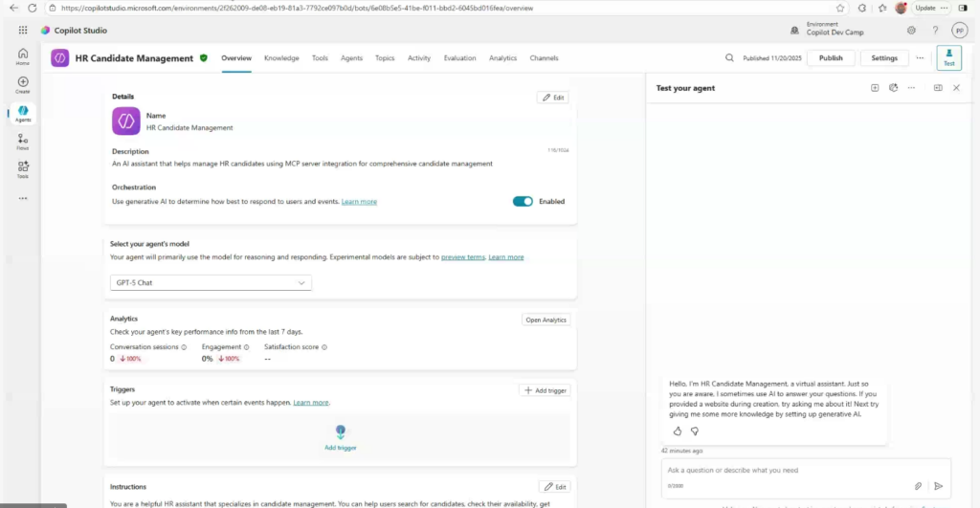The image size is (980, 508).
Task: Bookmark page with star icon
Action: (840, 8)
